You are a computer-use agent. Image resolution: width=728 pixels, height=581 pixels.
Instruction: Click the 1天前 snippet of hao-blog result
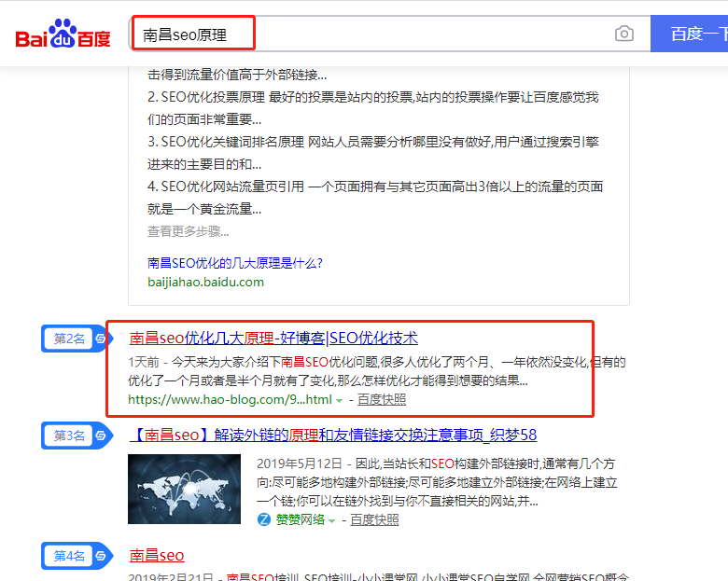[x=377, y=371]
